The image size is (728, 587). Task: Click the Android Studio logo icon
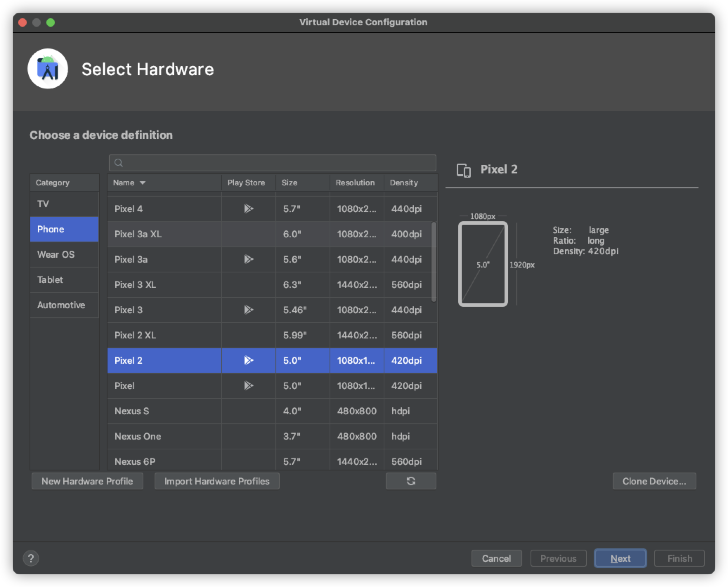tap(48, 69)
